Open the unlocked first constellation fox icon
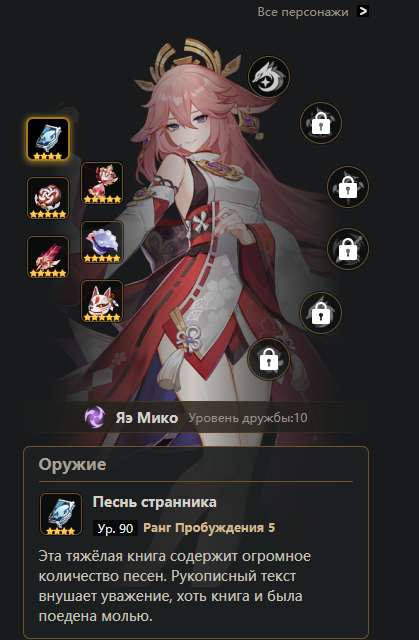 [269, 77]
